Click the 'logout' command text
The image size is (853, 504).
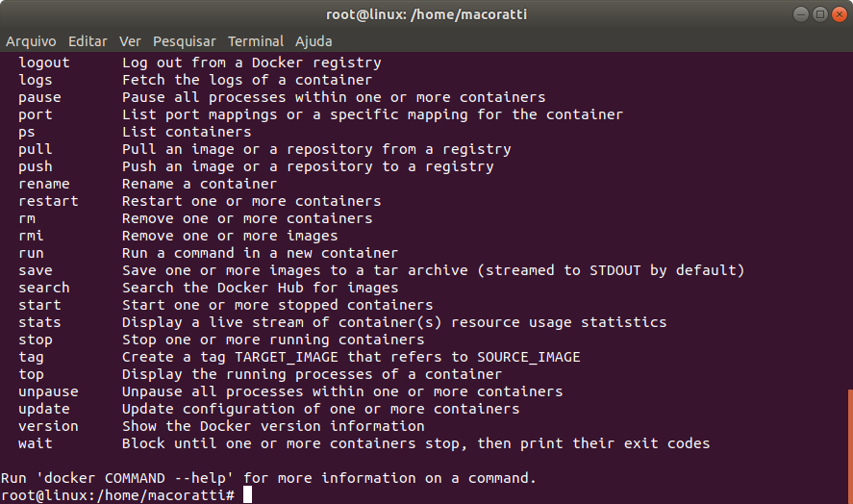[44, 63]
